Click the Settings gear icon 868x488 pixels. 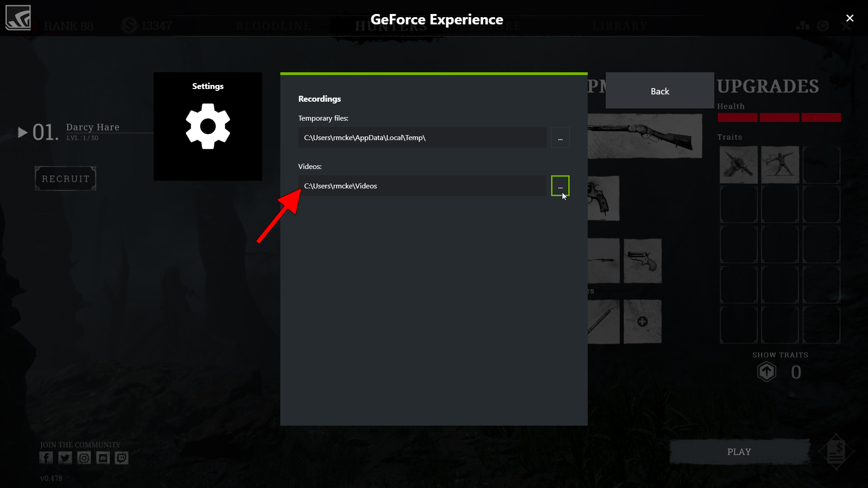click(x=208, y=126)
